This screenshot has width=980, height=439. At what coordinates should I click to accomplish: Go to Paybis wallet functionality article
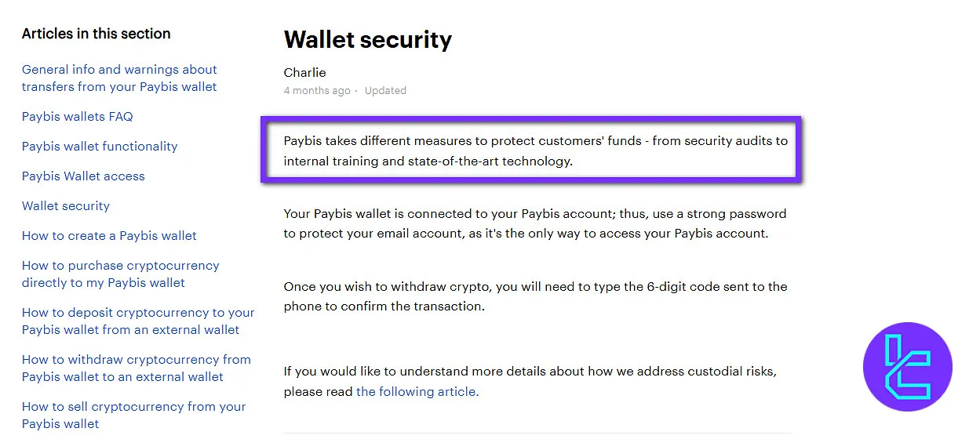click(x=100, y=147)
